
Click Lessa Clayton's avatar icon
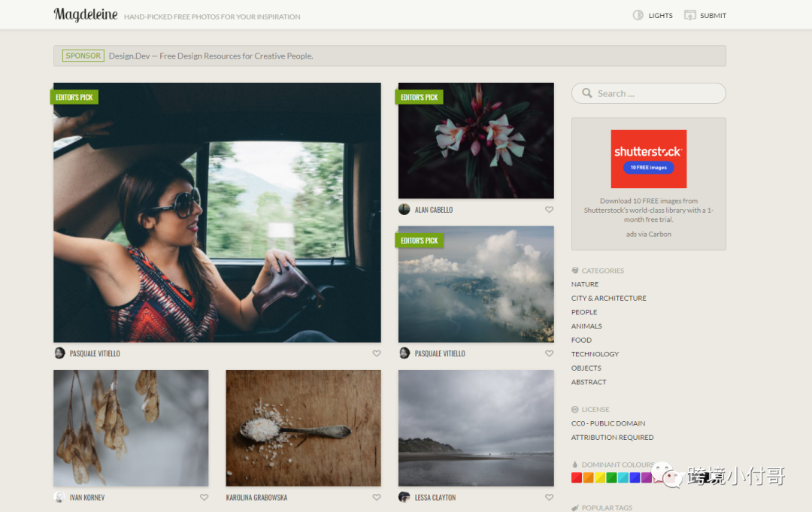pos(404,497)
